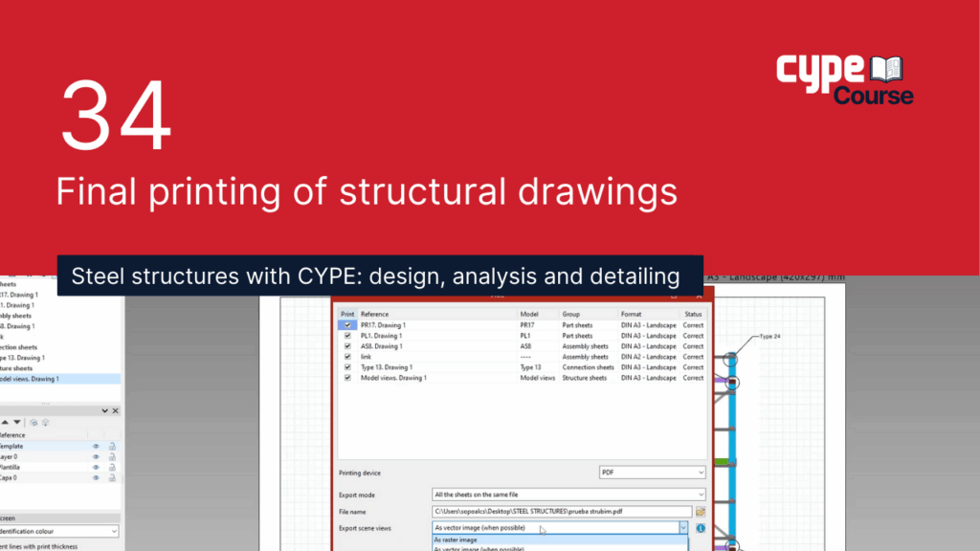
Task: Toggle the print checkbox for the link sheet
Action: coord(346,357)
